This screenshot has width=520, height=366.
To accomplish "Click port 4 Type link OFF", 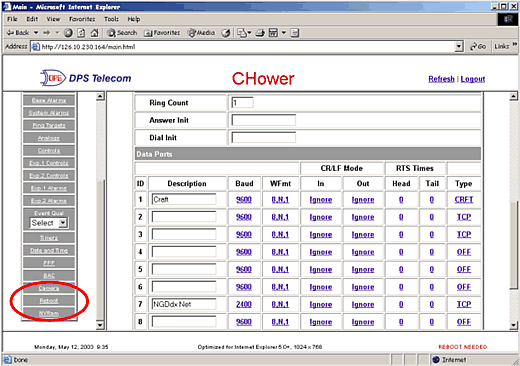I will pos(464,252).
